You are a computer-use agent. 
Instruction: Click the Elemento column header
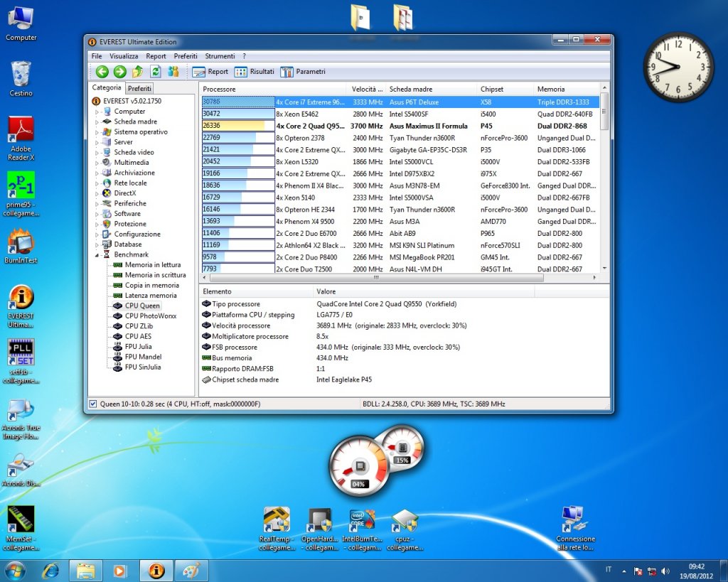pos(256,291)
